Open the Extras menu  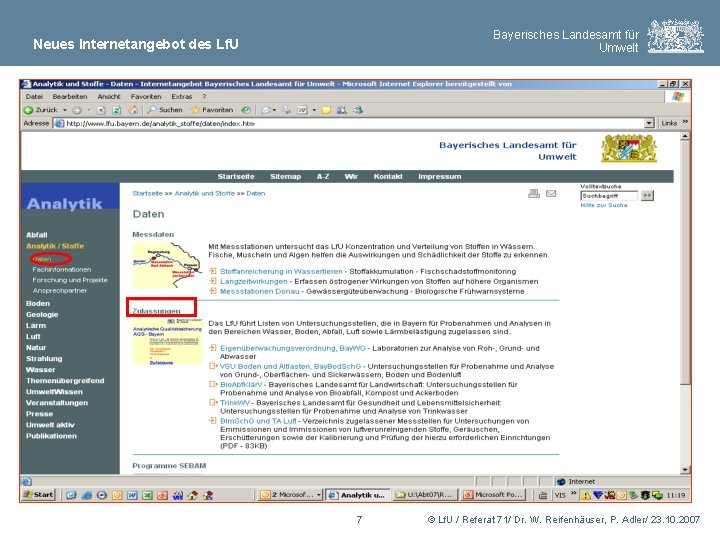[x=181, y=96]
